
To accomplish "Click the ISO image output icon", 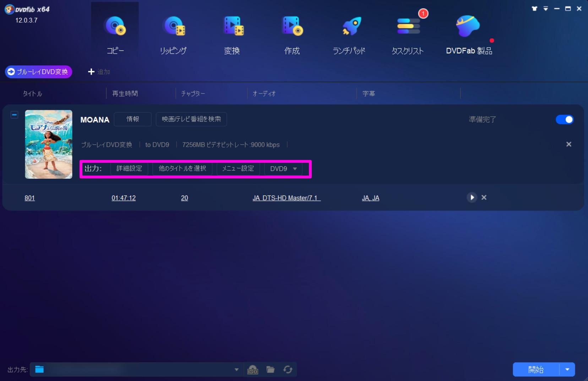I will [x=252, y=370].
